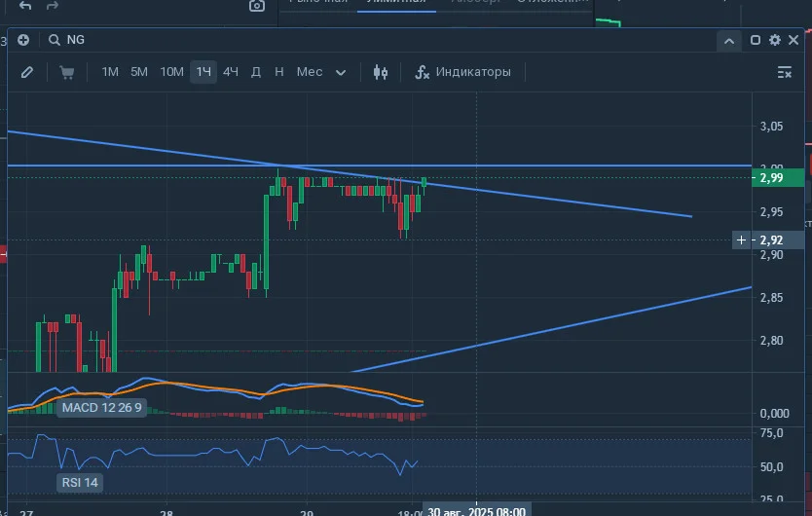The image size is (812, 516).
Task: Select the Мес monthly timeframe
Action: click(x=310, y=71)
